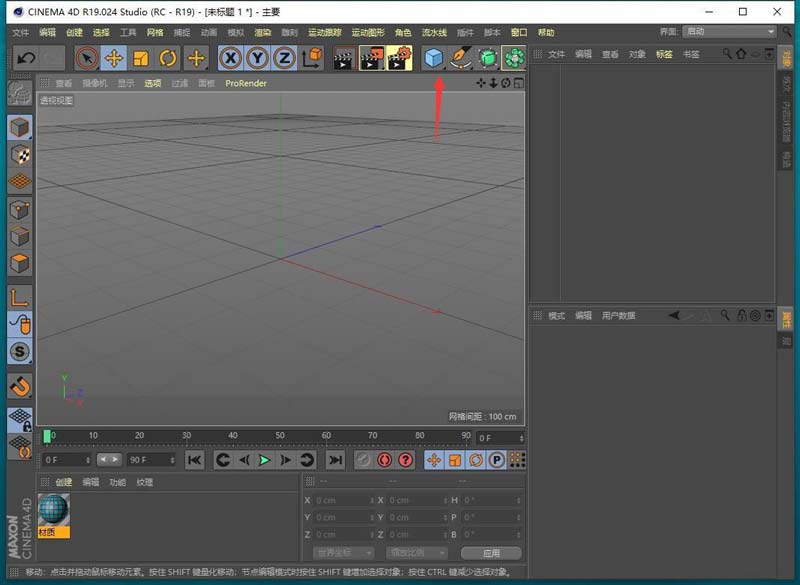Switch to Polygons mode
The width and height of the screenshot is (800, 585).
[x=19, y=264]
